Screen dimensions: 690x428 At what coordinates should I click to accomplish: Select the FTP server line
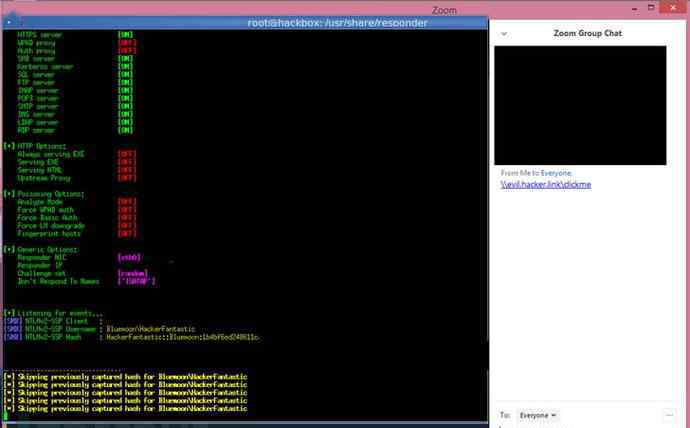click(x=75, y=83)
